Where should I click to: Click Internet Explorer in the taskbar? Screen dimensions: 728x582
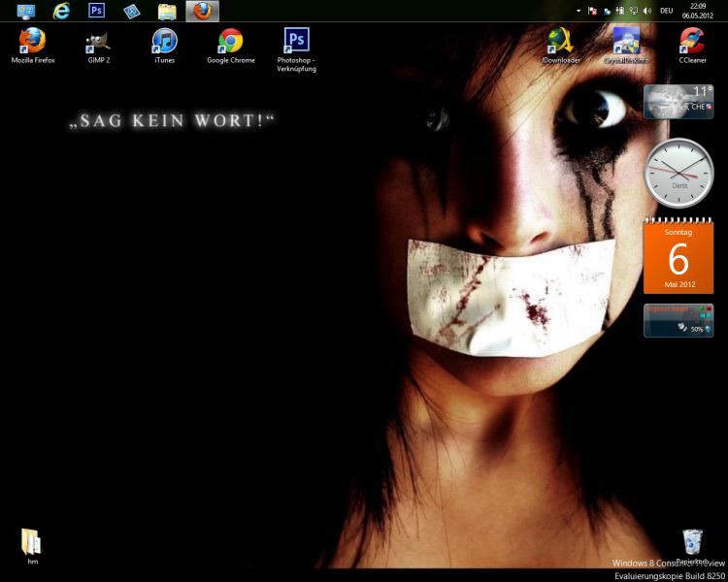click(62, 11)
